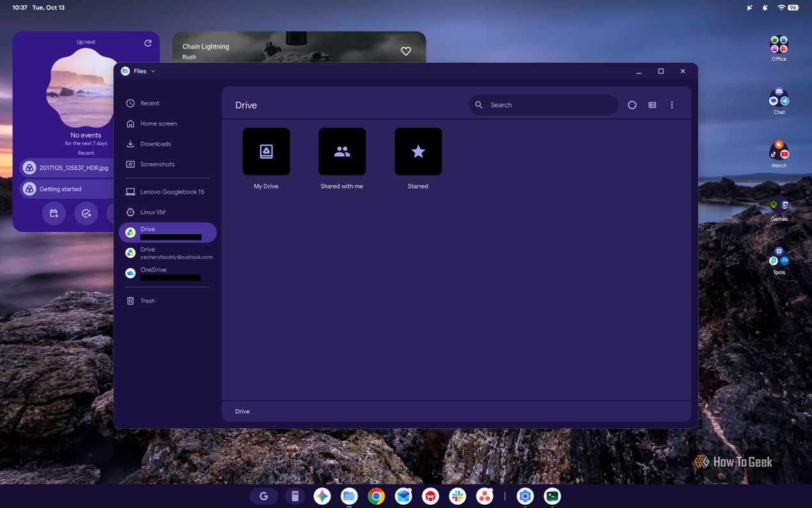Viewport: 812px width, 508px height.
Task: Open Trash in the Files sidebar
Action: pos(168,301)
